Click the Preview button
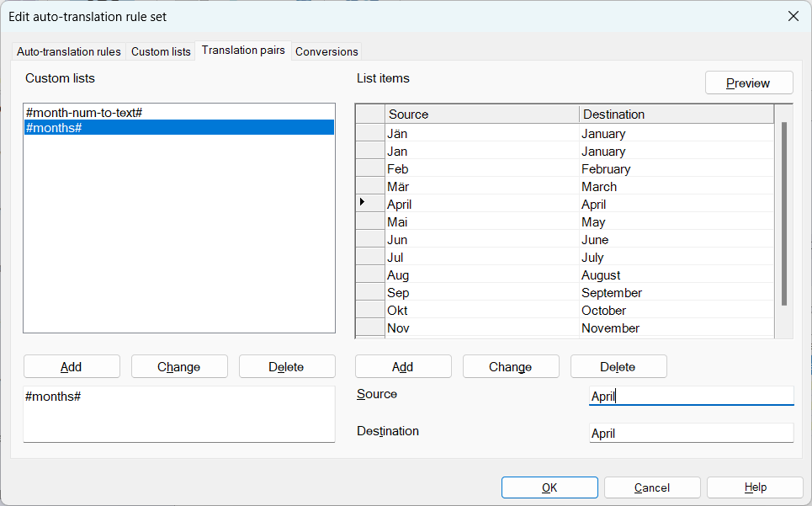The image size is (812, 506). click(749, 83)
